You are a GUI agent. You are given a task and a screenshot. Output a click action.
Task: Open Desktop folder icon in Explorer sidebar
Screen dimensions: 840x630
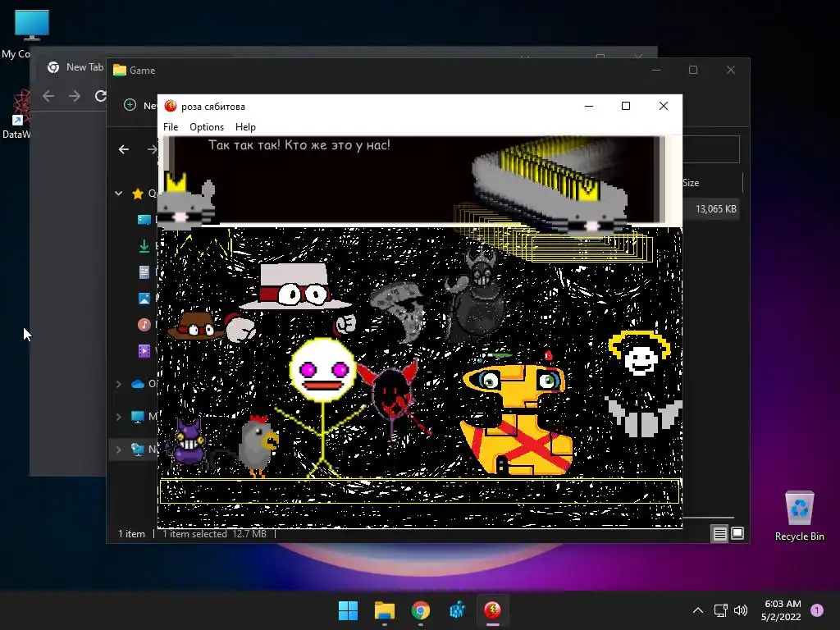(144, 220)
